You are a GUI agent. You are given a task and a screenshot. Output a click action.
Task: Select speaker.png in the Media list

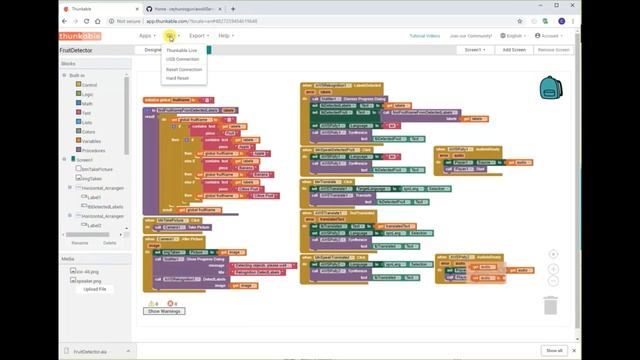[x=86, y=281]
